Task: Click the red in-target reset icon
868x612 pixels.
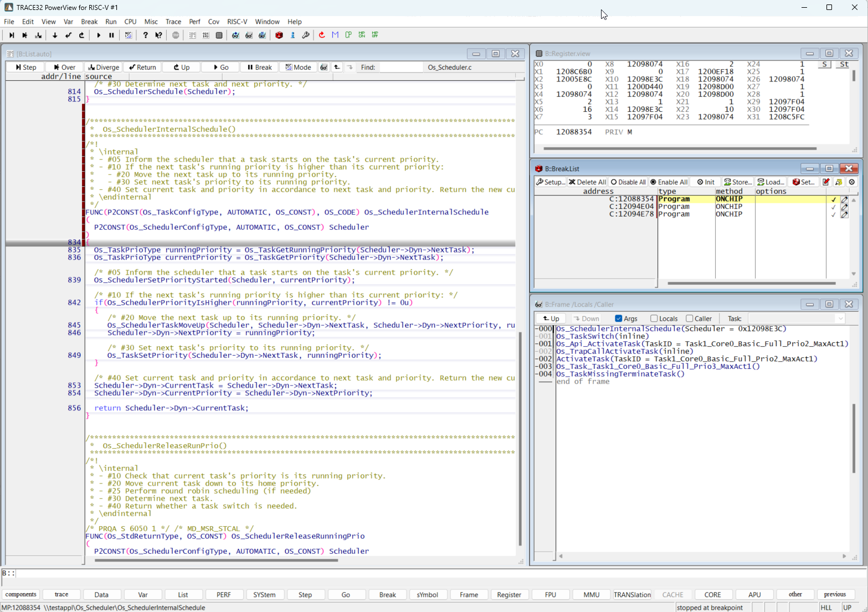Action: coord(322,35)
